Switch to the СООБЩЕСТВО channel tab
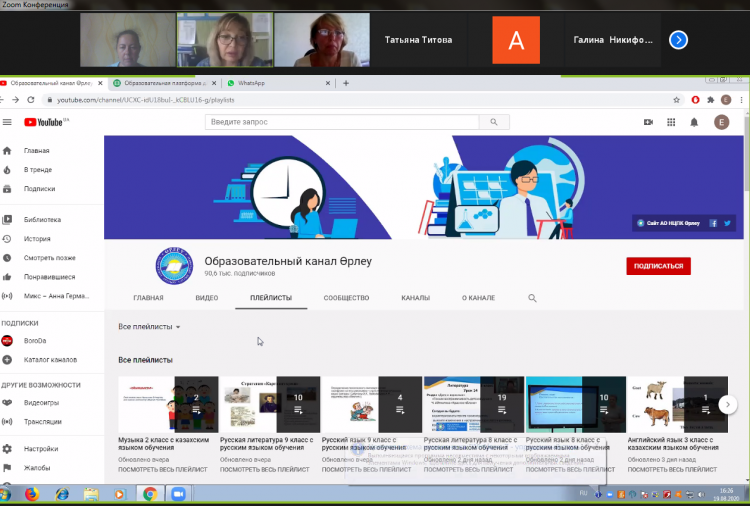 (x=346, y=298)
